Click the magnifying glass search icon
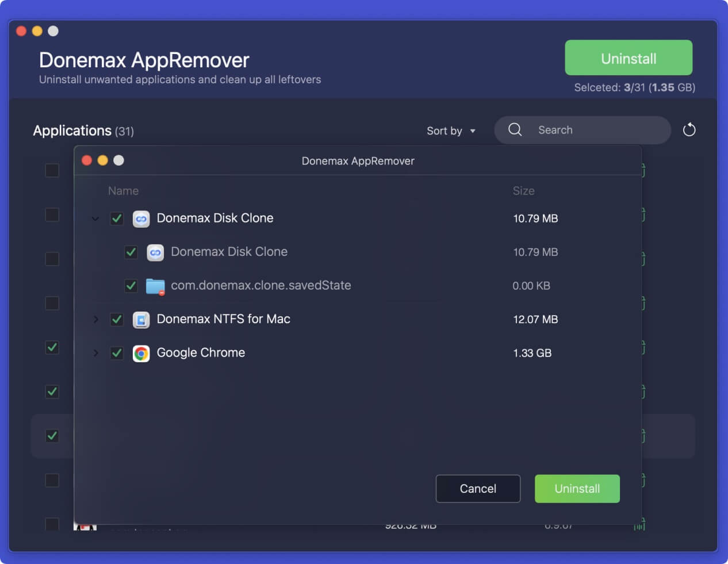The height and width of the screenshot is (564, 728). 515,130
